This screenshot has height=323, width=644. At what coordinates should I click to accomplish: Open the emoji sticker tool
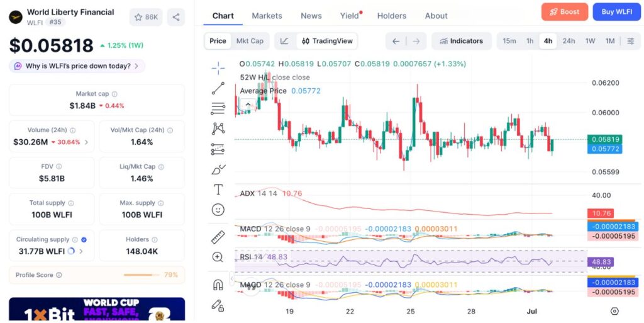click(218, 210)
